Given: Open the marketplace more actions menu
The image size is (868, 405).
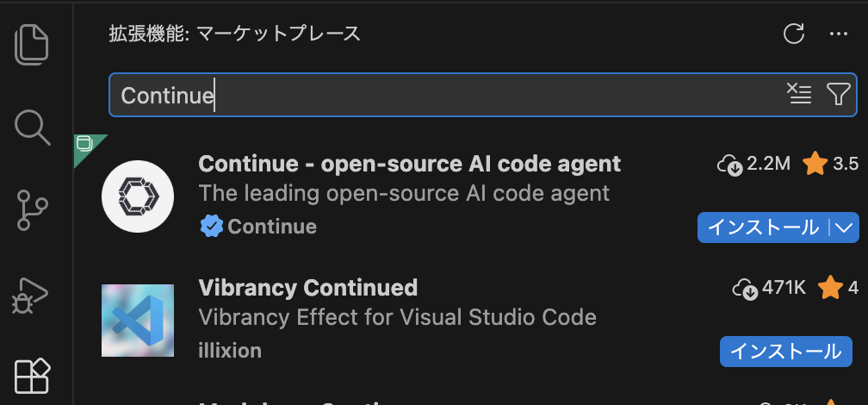Looking at the screenshot, I should (x=838, y=34).
